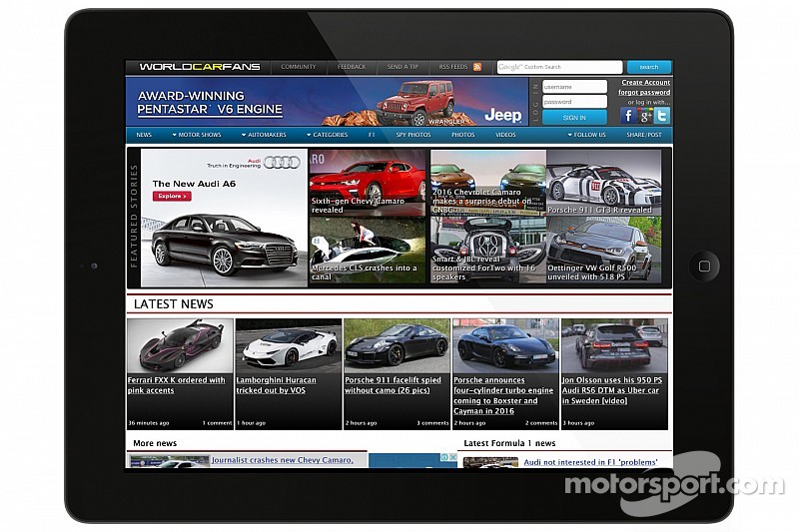
Task: Open the Audi RS6 DTM thumbnail image
Action: point(614,346)
